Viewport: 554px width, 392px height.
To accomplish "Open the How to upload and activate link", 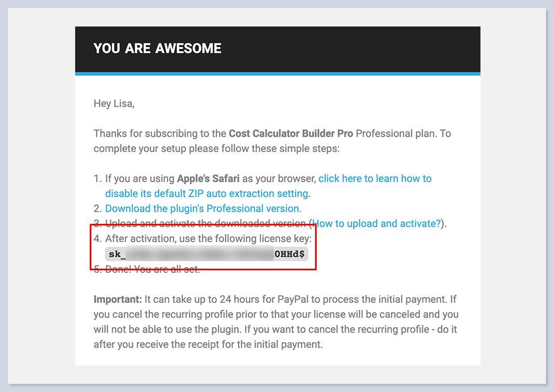I will click(377, 224).
